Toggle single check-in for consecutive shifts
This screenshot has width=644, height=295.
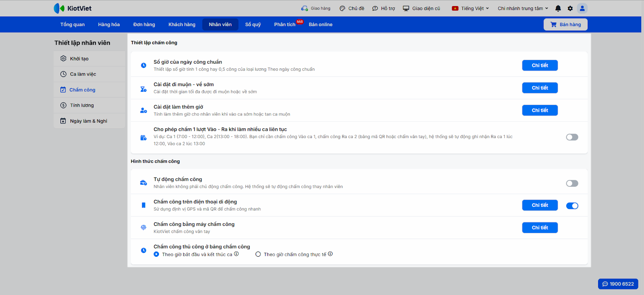pyautogui.click(x=572, y=137)
